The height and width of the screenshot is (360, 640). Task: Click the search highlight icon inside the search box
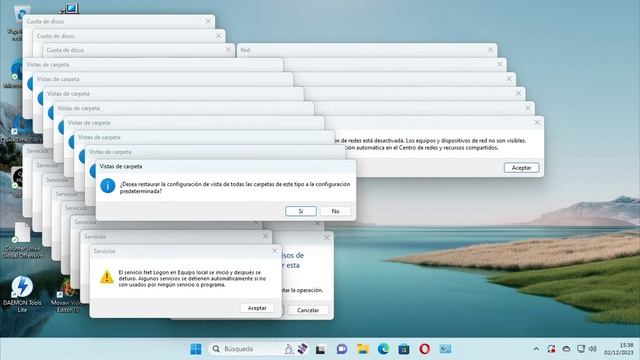tap(296, 349)
